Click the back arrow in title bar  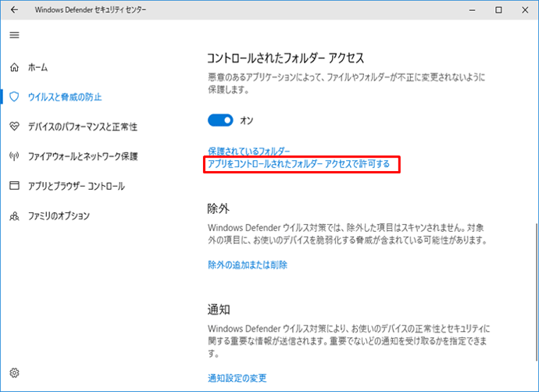pyautogui.click(x=14, y=9)
